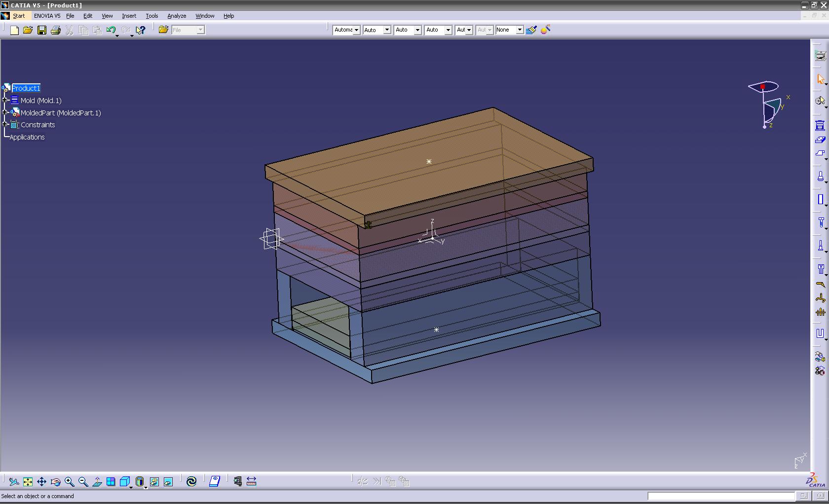Open the View menu

(107, 16)
